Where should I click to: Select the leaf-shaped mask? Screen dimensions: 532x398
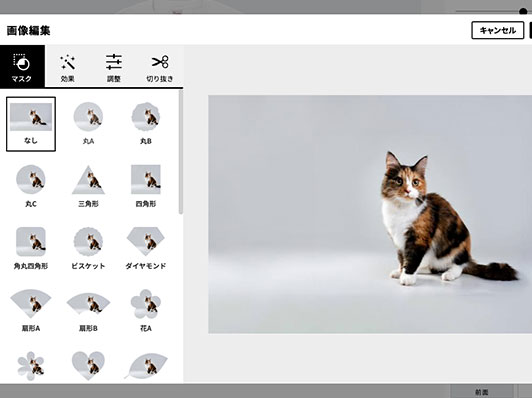coord(146,366)
